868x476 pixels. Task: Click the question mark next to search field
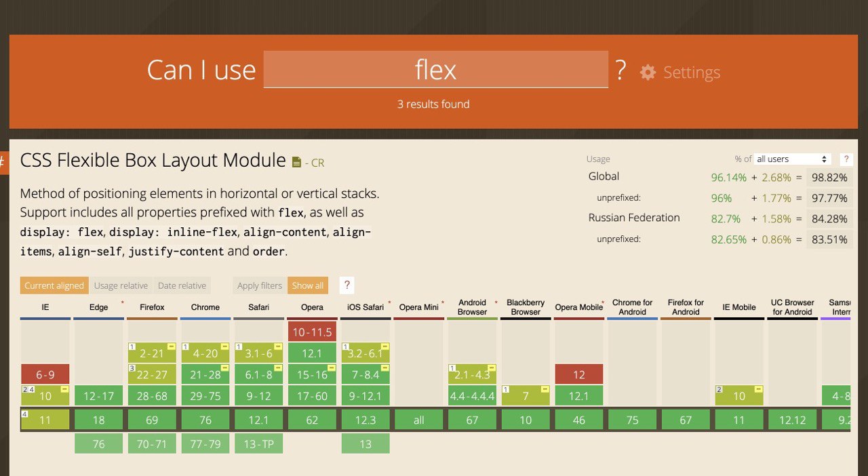pos(620,71)
